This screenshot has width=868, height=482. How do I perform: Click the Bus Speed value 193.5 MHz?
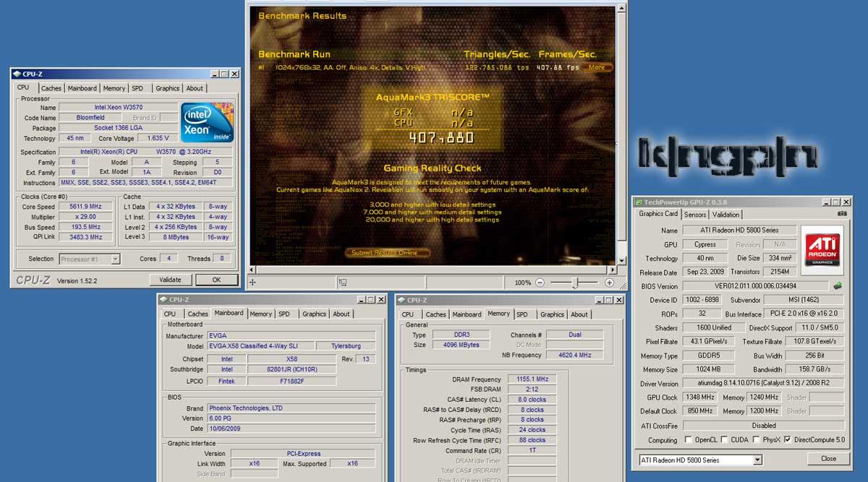point(85,227)
